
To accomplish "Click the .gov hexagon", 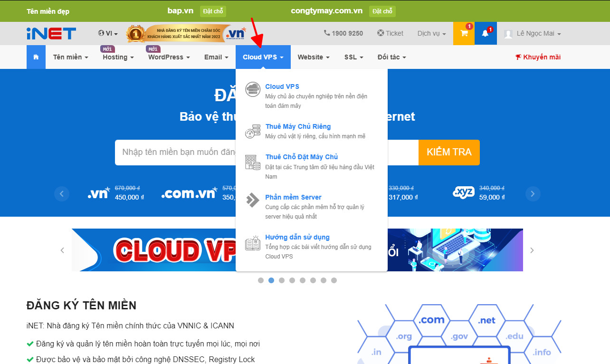I will [459, 336].
